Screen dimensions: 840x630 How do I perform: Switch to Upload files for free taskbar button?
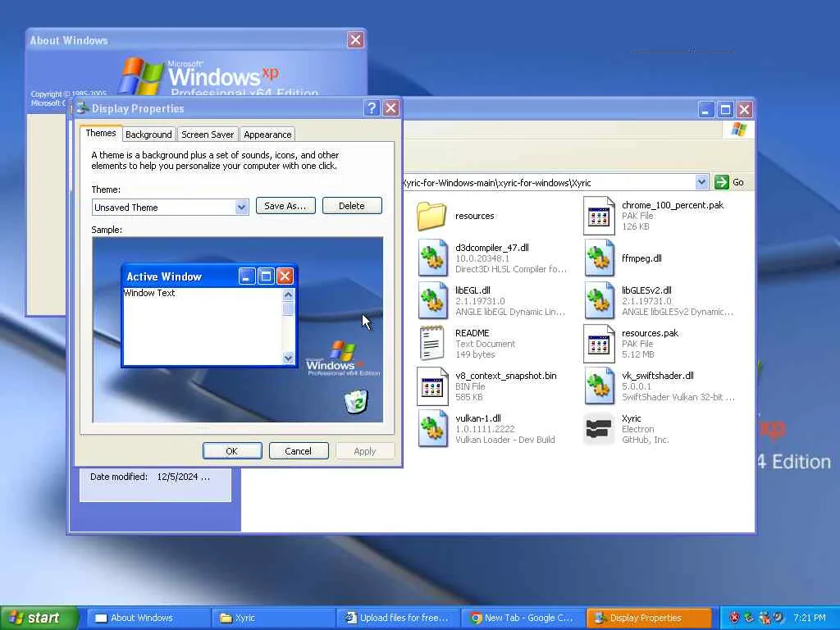(x=399, y=618)
